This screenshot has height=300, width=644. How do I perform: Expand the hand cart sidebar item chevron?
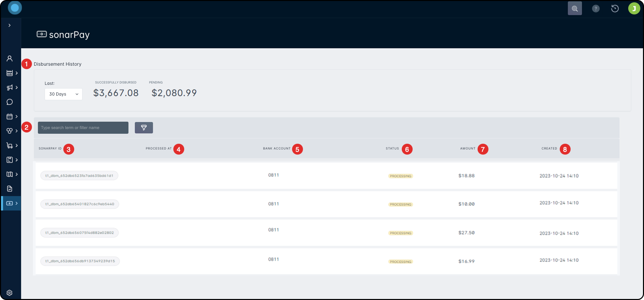point(16,145)
